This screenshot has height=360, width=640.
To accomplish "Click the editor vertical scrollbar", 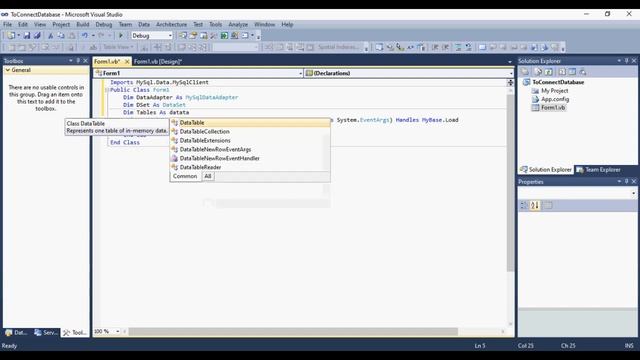I will [x=510, y=183].
